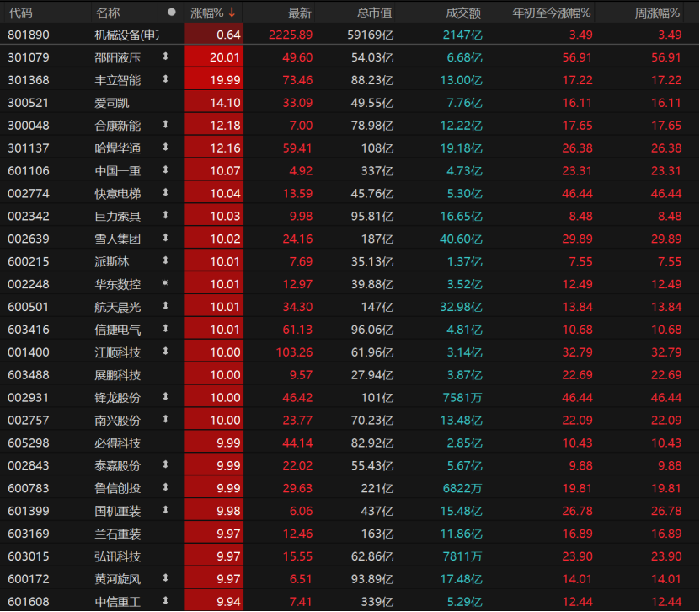Image resolution: width=700 pixels, height=612 pixels.
Task: Click the marker icon next to 中国一重
Action: [166, 170]
